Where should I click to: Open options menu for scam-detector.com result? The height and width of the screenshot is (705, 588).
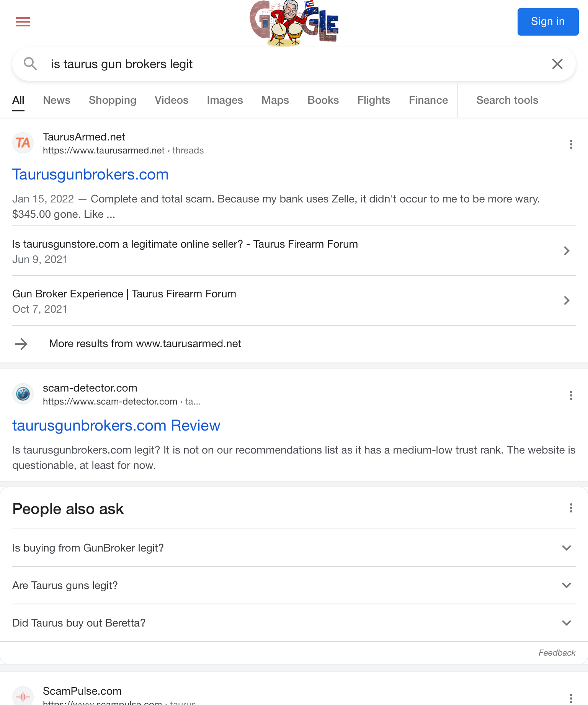(x=571, y=395)
